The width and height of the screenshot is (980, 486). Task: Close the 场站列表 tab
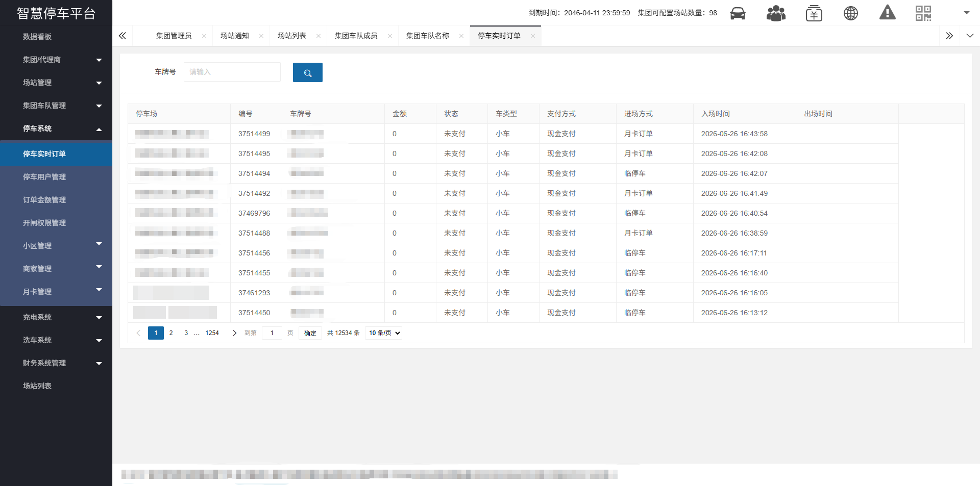pyautogui.click(x=318, y=36)
